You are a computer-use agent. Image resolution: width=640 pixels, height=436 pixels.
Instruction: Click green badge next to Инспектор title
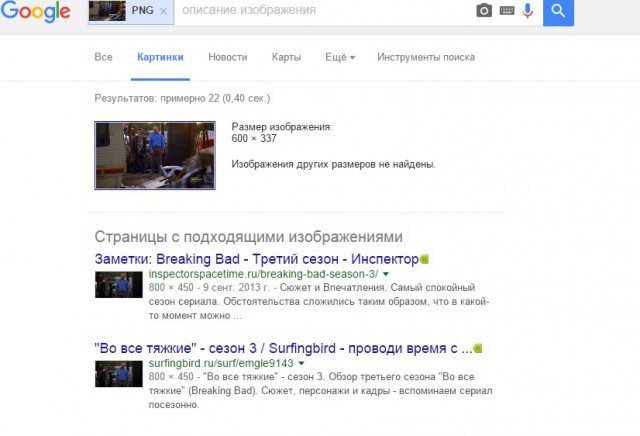point(424,259)
